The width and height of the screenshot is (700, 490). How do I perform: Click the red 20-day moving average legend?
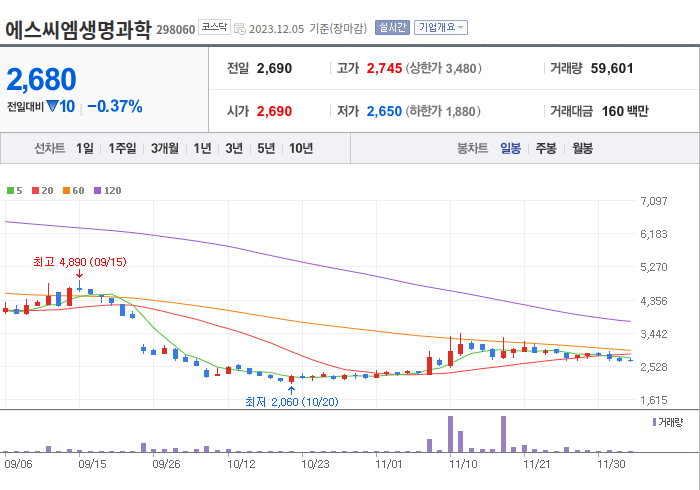point(42,191)
